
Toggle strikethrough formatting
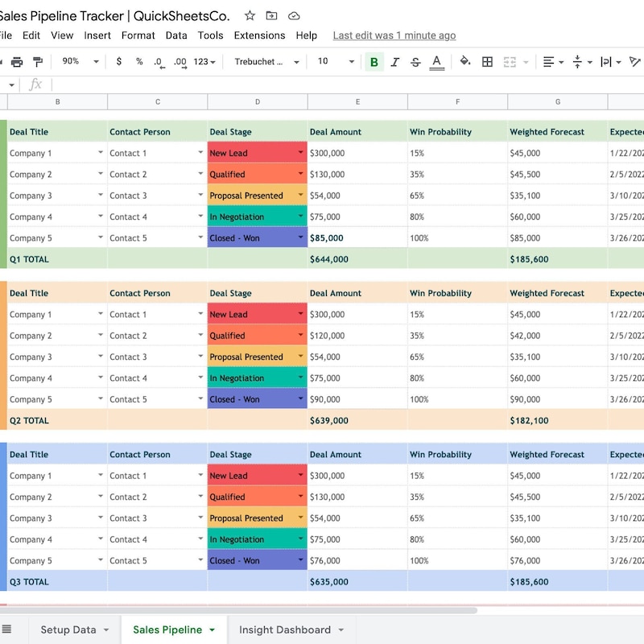(415, 61)
